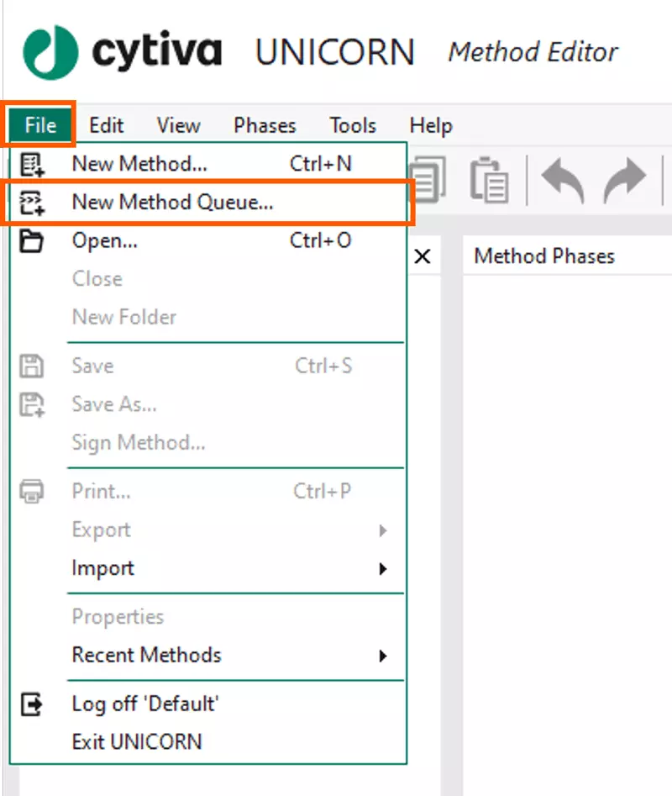Close the left panel with the X

click(x=423, y=256)
